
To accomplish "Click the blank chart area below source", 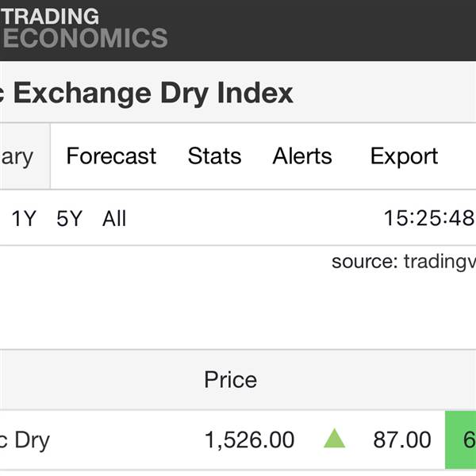I will (238, 313).
